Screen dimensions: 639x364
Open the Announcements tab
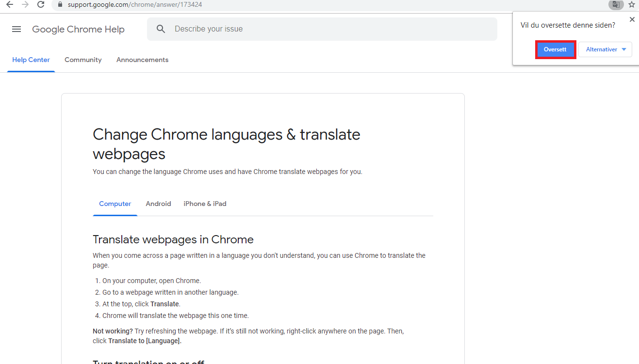pos(143,60)
